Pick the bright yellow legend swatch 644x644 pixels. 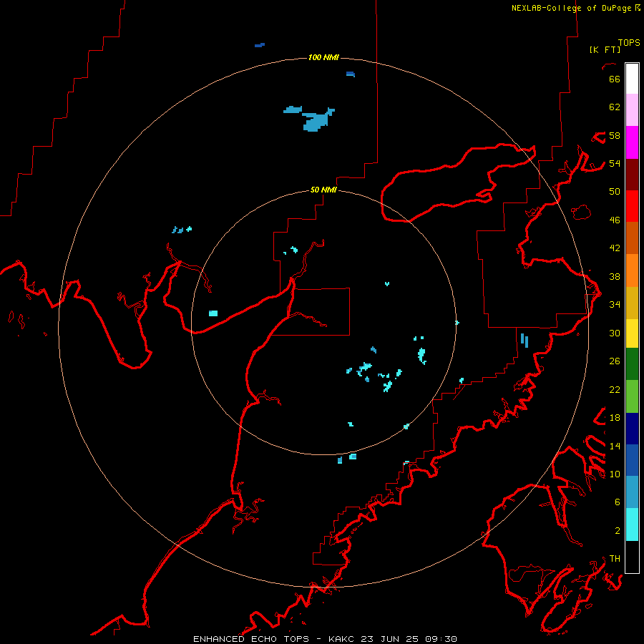[632, 333]
